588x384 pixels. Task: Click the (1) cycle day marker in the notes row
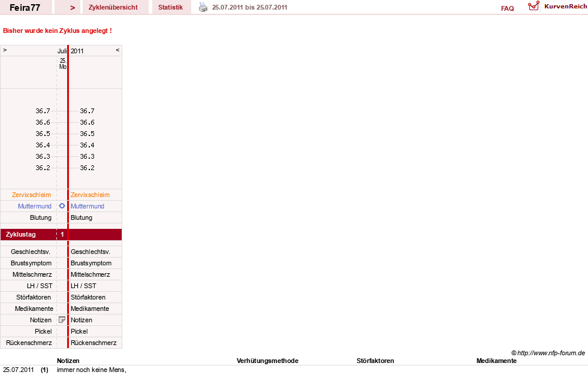[44, 370]
